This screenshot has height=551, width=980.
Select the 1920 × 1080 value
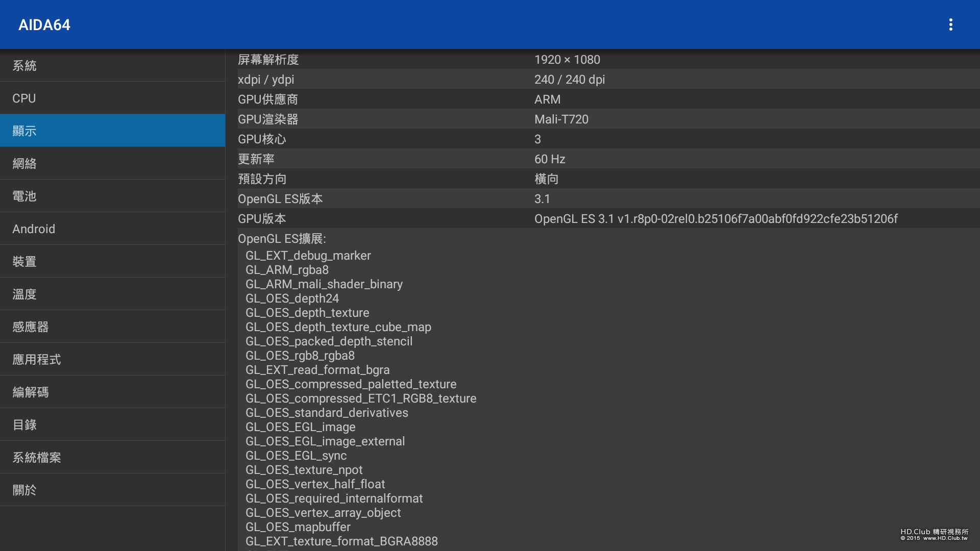(x=567, y=60)
